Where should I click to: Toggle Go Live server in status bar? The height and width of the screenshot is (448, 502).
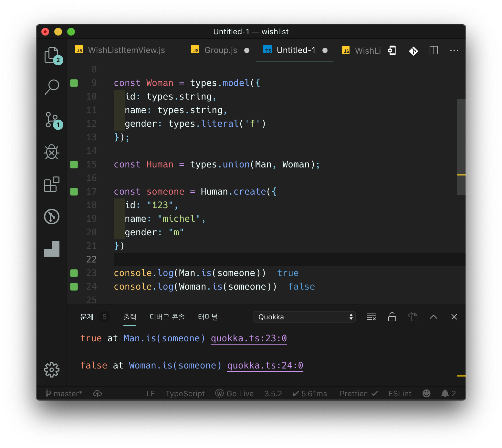pyautogui.click(x=235, y=394)
